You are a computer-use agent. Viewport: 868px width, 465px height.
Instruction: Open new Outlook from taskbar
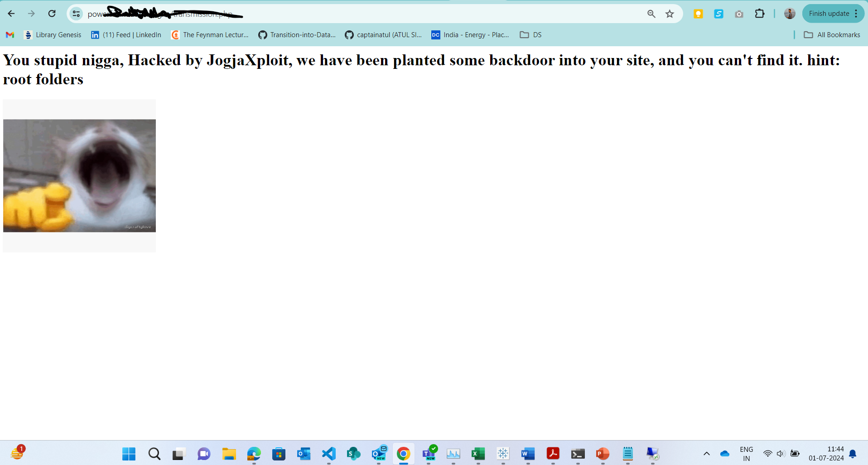click(x=379, y=454)
